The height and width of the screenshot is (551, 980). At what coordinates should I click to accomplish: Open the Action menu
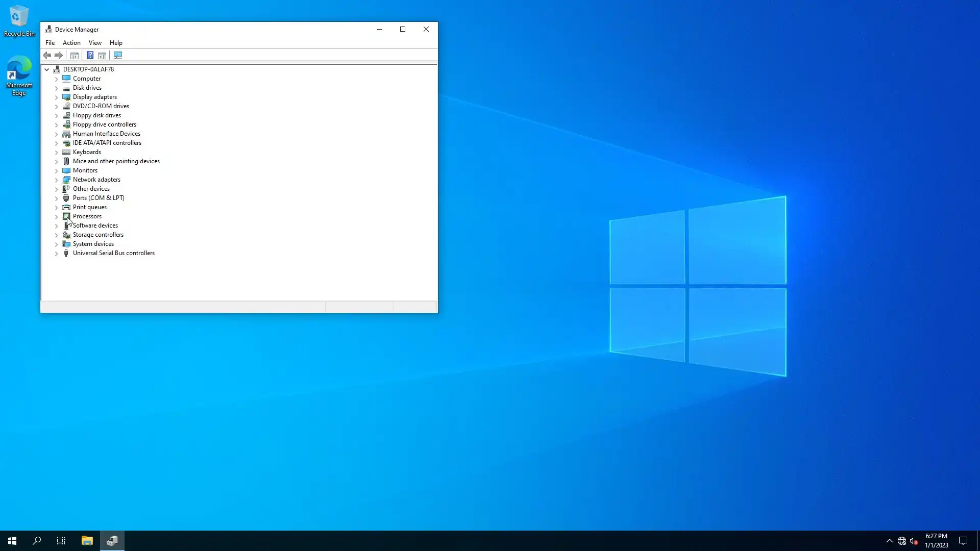click(71, 43)
